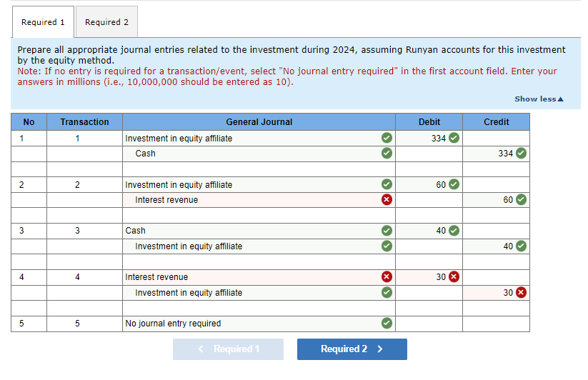Open transaction 2 Investment in equity affiliate account field
The width and height of the screenshot is (588, 380).
(259, 185)
